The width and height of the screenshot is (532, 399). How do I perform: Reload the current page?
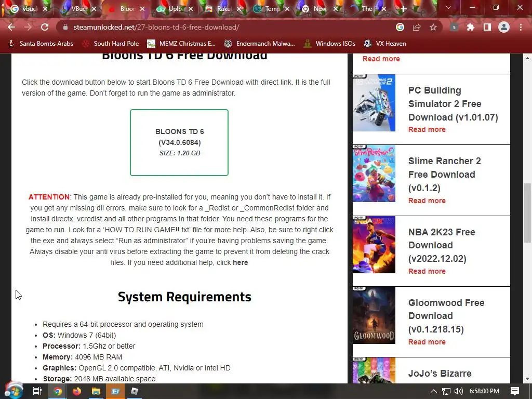coord(45,27)
